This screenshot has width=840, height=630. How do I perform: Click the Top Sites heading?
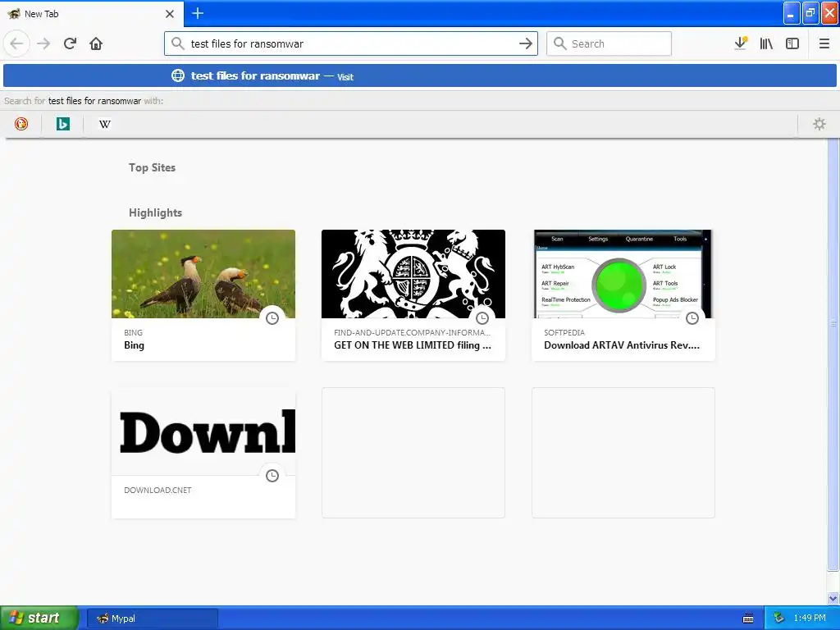point(152,167)
